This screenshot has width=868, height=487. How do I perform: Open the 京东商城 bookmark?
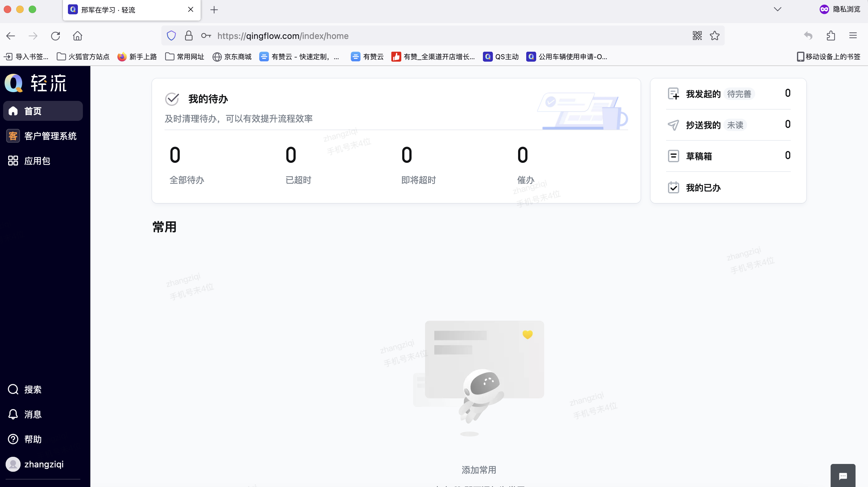(x=232, y=57)
